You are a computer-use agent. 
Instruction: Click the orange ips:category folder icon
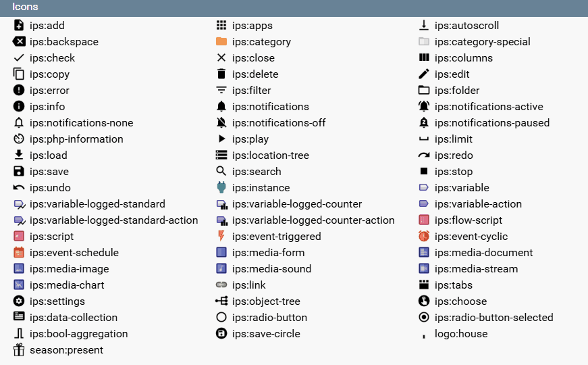221,42
